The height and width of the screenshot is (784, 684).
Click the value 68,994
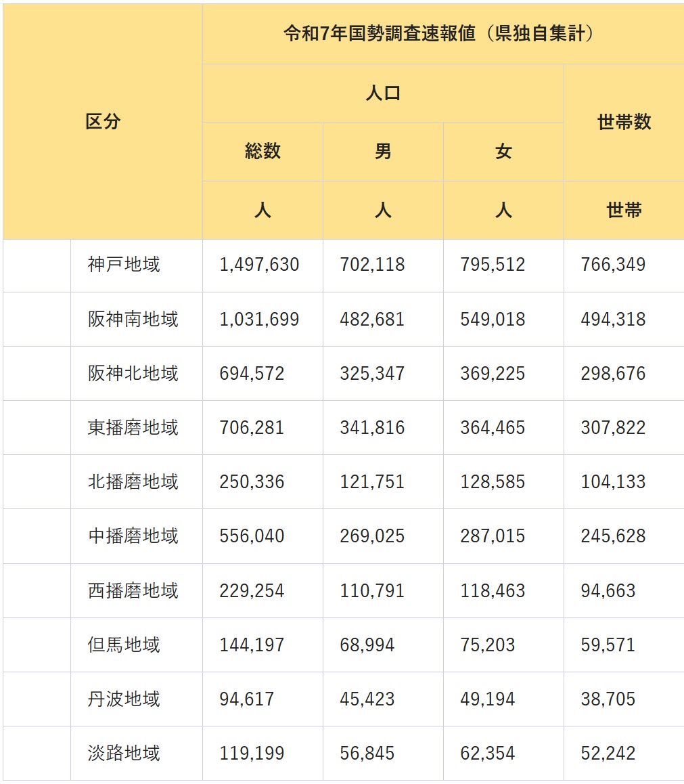tap(367, 645)
